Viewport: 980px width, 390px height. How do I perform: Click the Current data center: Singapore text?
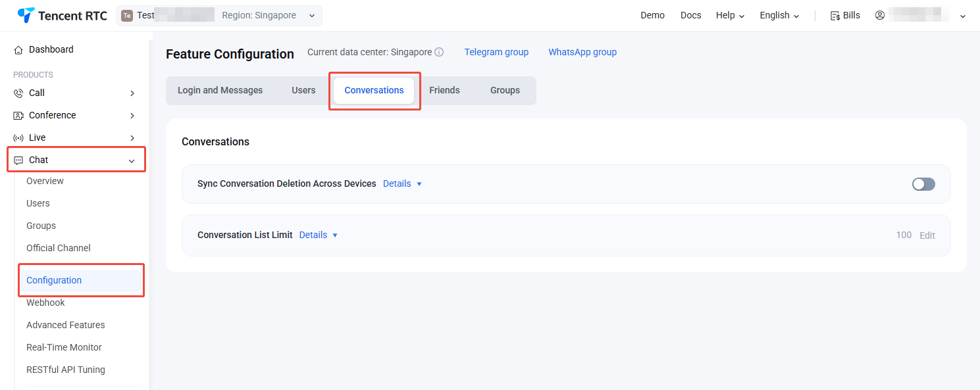tap(370, 52)
